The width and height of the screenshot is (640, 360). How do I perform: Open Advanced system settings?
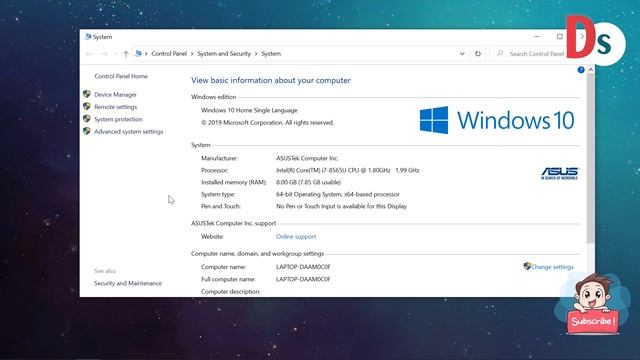pos(129,131)
